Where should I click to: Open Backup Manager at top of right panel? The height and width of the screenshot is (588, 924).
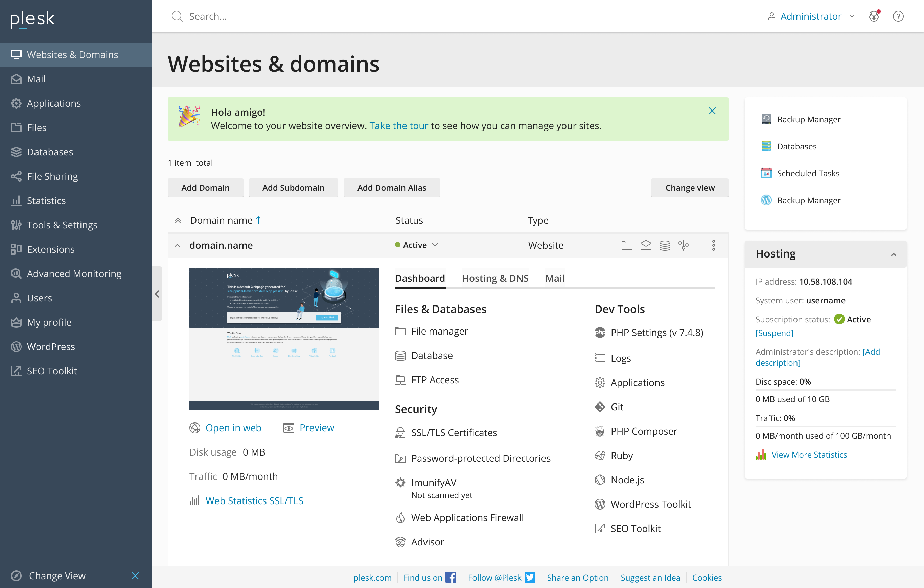801,119
